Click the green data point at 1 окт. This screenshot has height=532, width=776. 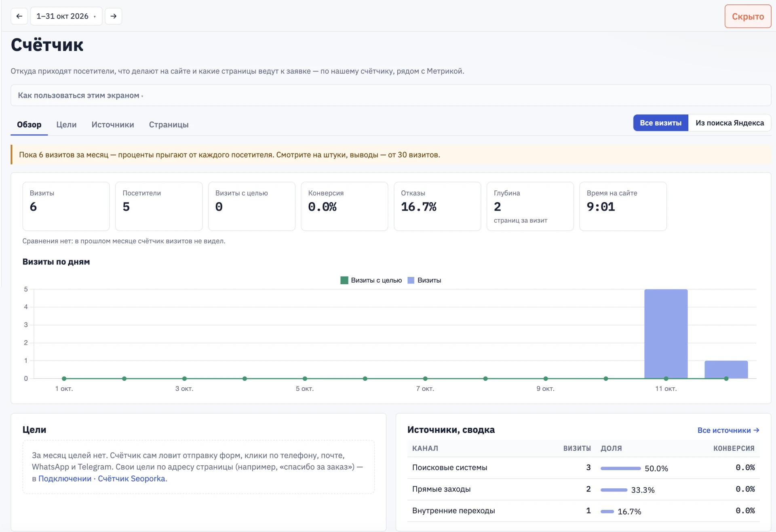point(64,378)
